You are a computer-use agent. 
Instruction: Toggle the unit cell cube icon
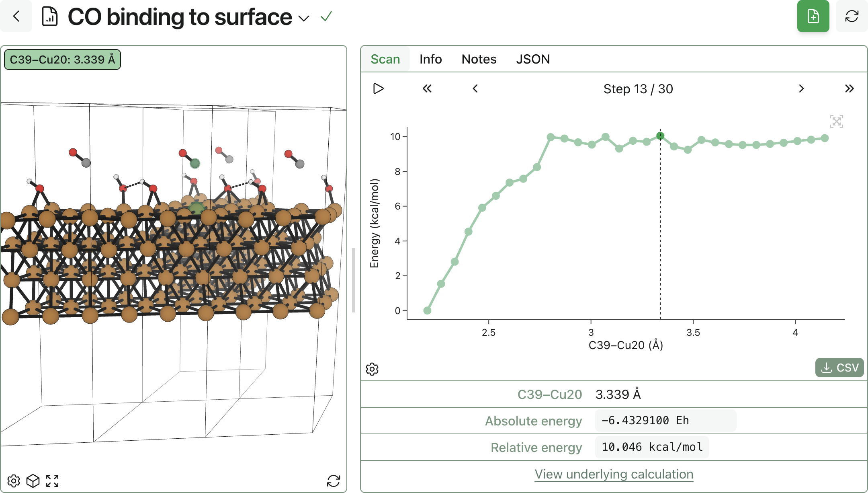tap(33, 481)
